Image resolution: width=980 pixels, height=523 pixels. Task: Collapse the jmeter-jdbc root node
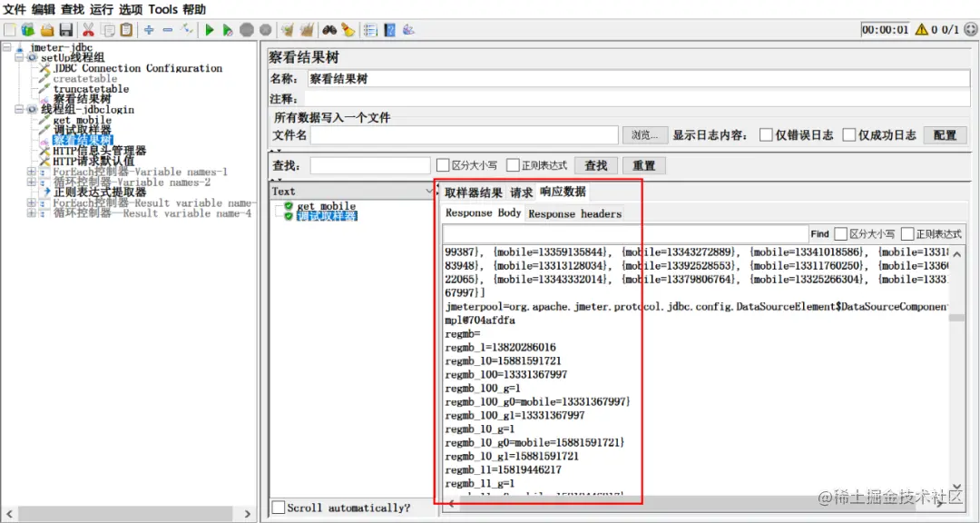[7, 47]
